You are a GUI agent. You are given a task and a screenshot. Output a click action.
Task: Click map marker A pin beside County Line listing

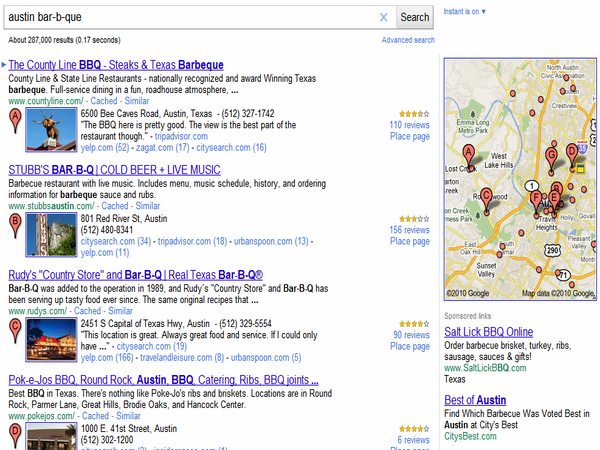pos(15,122)
